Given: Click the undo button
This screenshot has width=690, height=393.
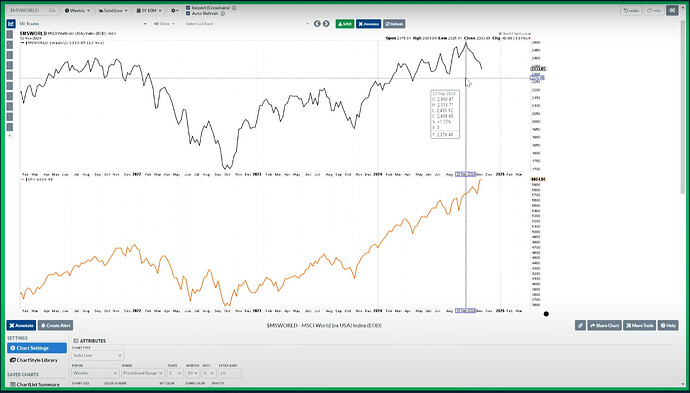Looking at the screenshot, I should 631,10.
